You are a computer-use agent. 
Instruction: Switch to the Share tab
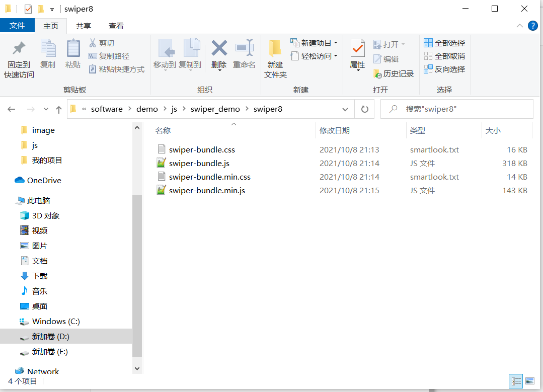click(84, 26)
